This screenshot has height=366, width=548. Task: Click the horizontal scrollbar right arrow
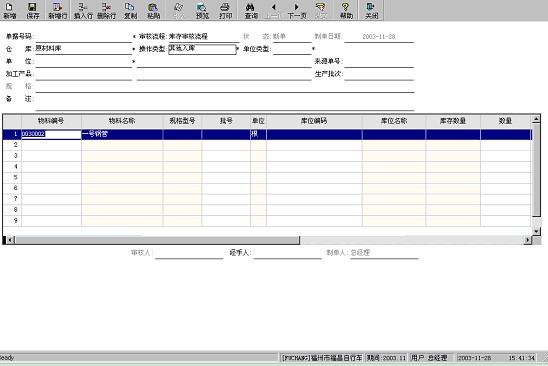pos(528,240)
